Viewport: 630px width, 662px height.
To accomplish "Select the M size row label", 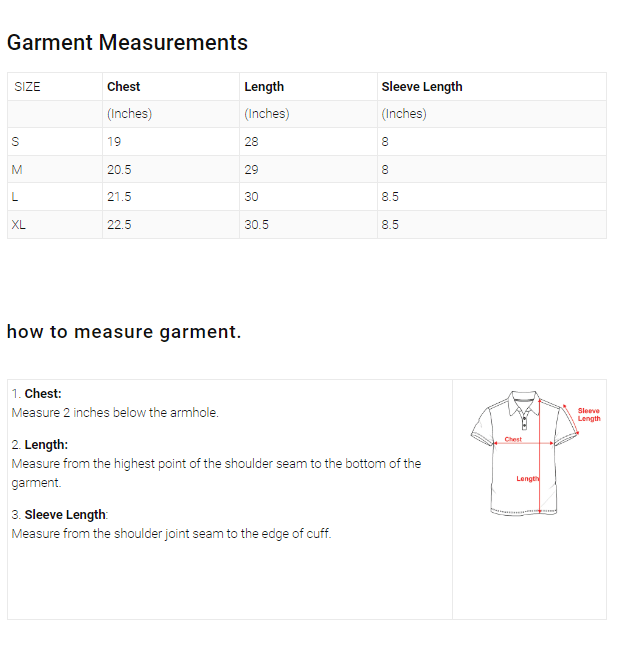I will 16,170.
